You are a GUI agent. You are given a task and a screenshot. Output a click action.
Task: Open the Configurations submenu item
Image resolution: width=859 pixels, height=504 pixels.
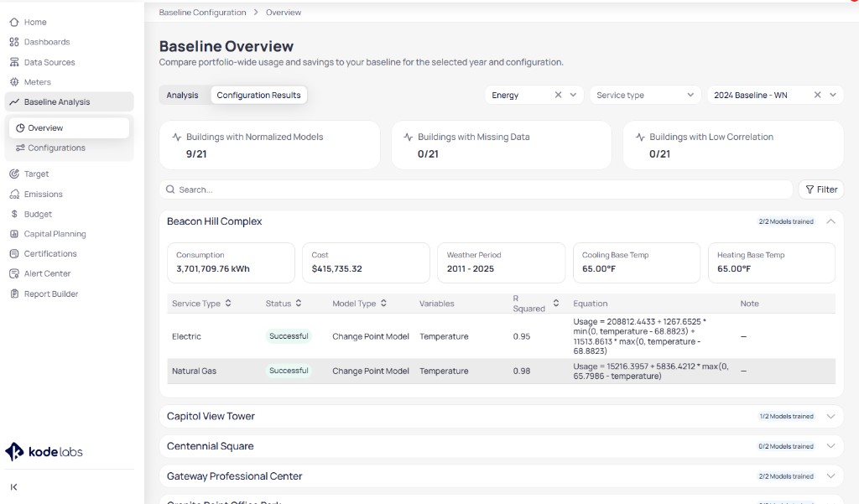[x=69, y=148]
